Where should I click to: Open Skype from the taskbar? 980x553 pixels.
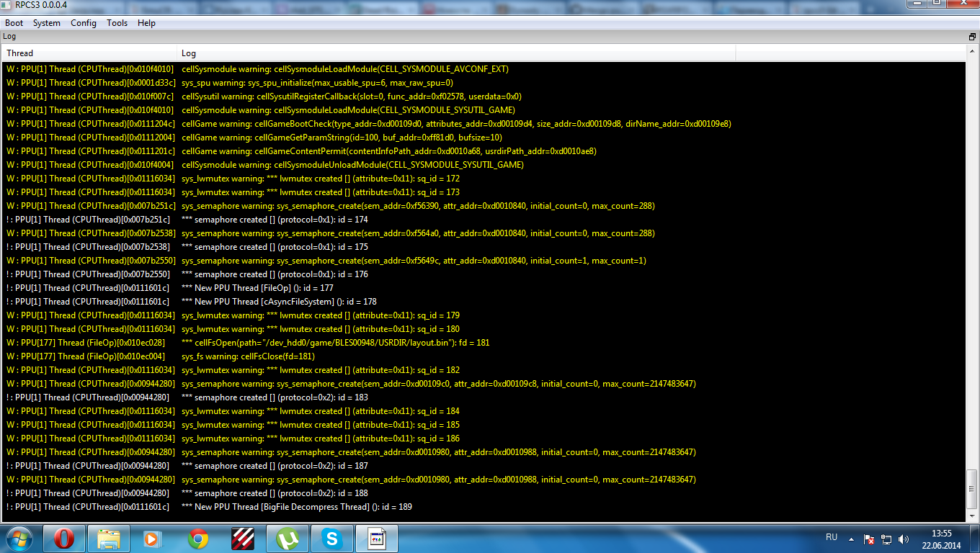(x=332, y=538)
